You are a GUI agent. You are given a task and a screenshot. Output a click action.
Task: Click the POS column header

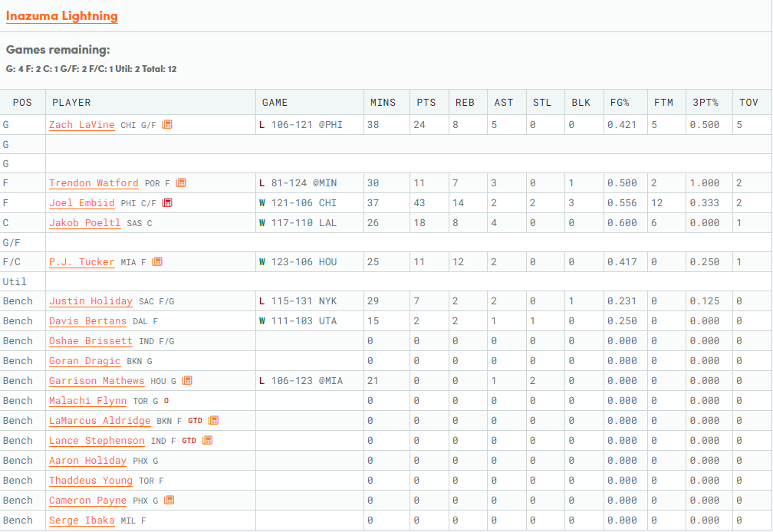pyautogui.click(x=22, y=103)
